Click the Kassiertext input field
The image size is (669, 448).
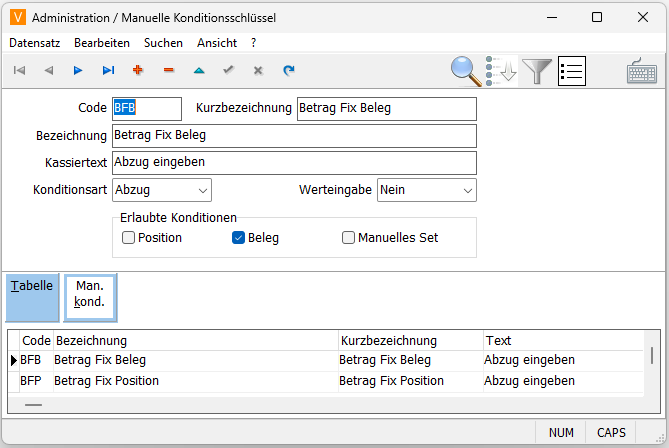(294, 163)
